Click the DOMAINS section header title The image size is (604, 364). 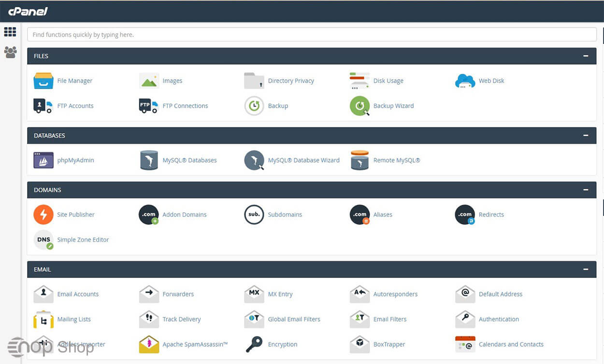point(47,190)
